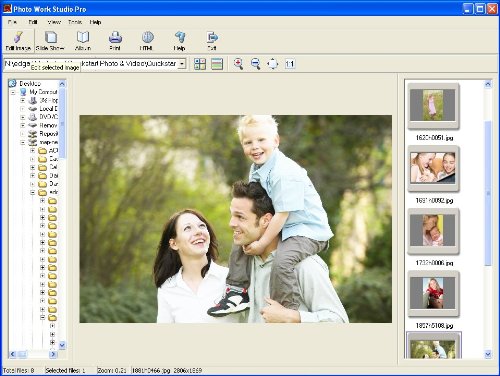The width and height of the screenshot is (500, 376).
Task: Open the folder path dropdown
Action: pyautogui.click(x=182, y=64)
